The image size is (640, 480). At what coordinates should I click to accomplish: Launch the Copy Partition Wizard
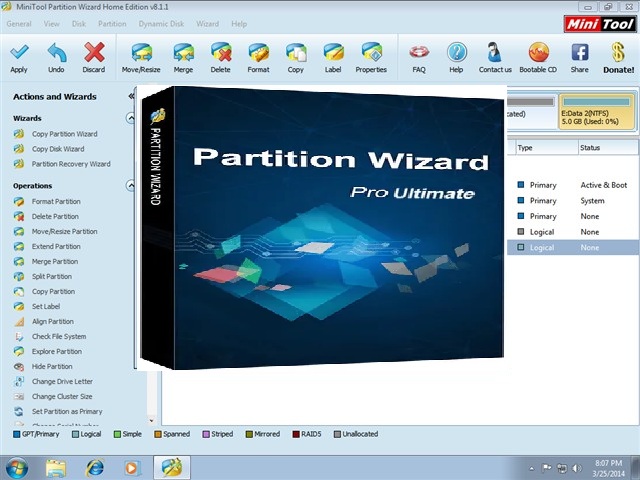click(x=64, y=134)
